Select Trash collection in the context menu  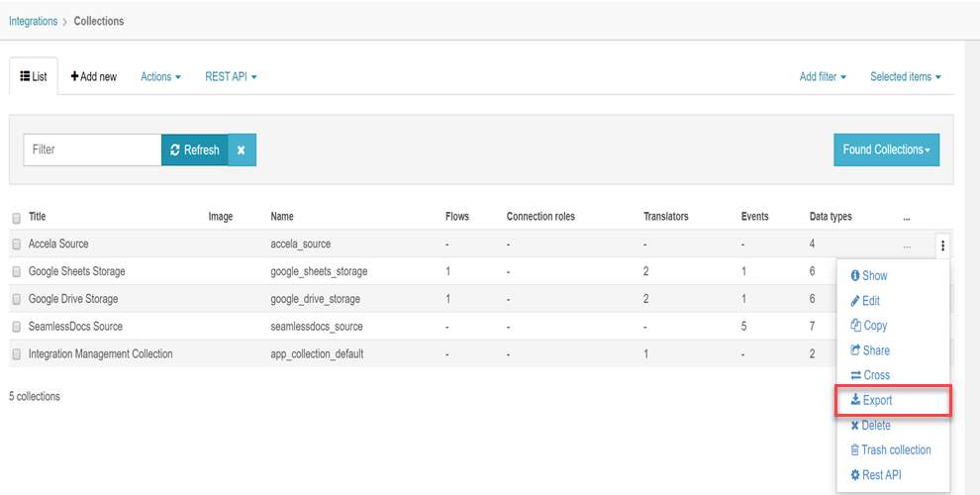[x=891, y=450]
